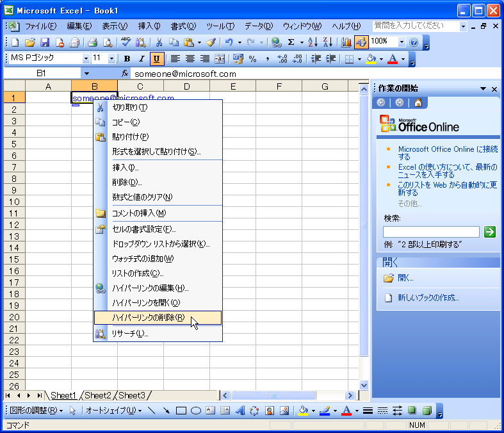
Task: Apply the Currency style icon
Action: (x=238, y=59)
